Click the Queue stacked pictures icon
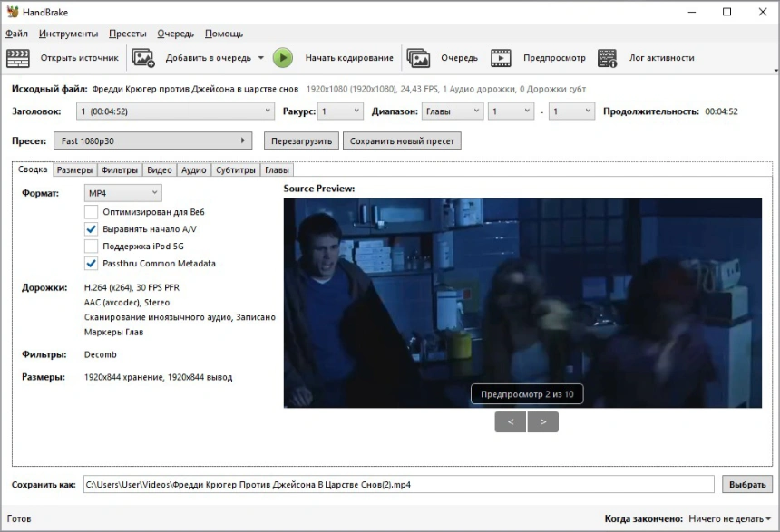780x532 pixels. point(418,58)
